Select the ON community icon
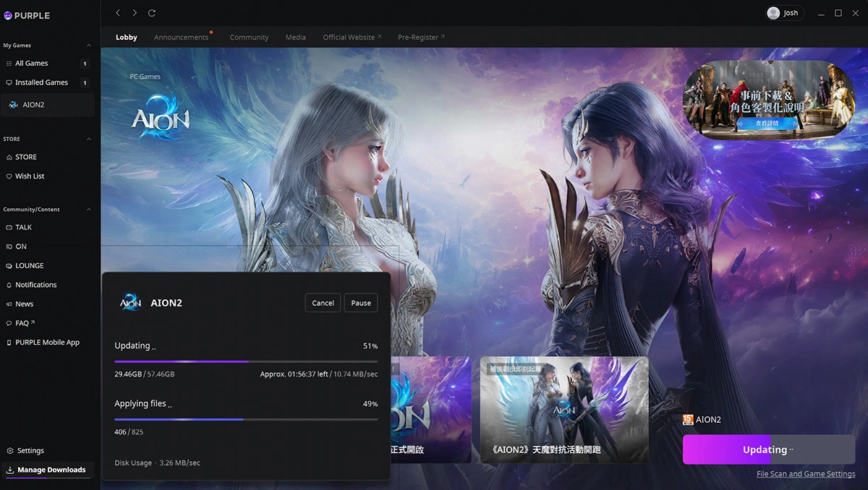 coord(8,246)
